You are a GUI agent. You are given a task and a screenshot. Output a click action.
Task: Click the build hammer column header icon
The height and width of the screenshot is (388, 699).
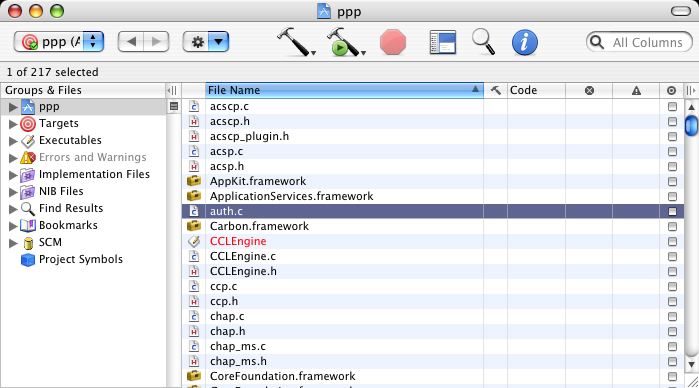[495, 90]
